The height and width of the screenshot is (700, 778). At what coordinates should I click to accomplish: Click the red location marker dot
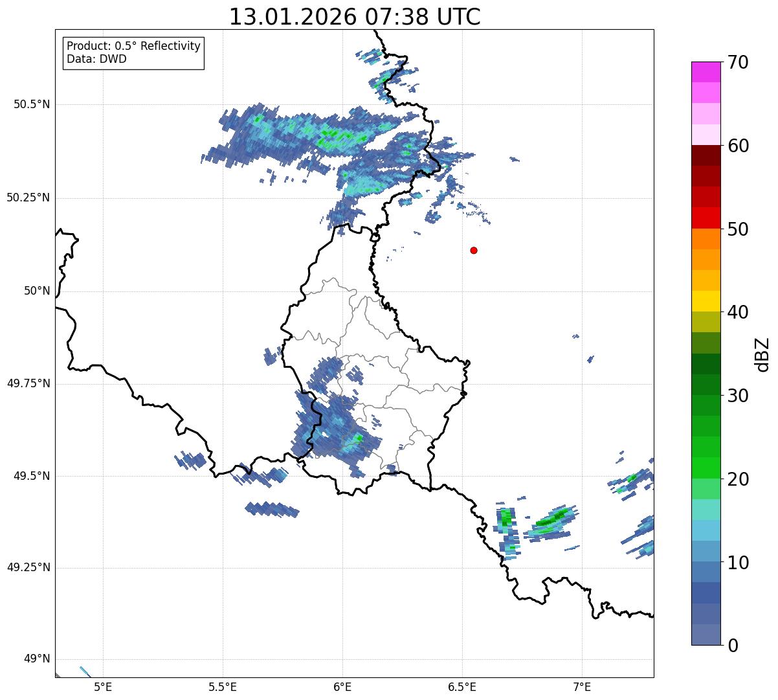[474, 250]
